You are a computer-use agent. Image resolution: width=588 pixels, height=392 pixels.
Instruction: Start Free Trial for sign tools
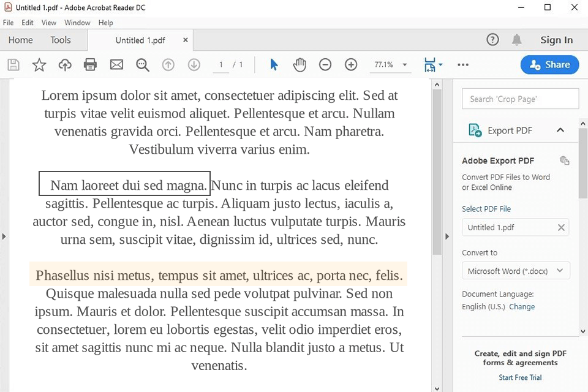point(520,377)
